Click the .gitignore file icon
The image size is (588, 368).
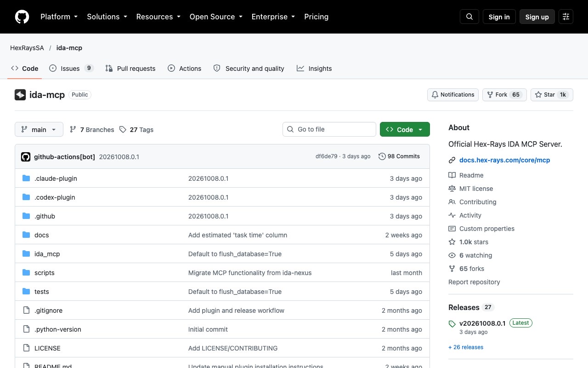coord(26,310)
